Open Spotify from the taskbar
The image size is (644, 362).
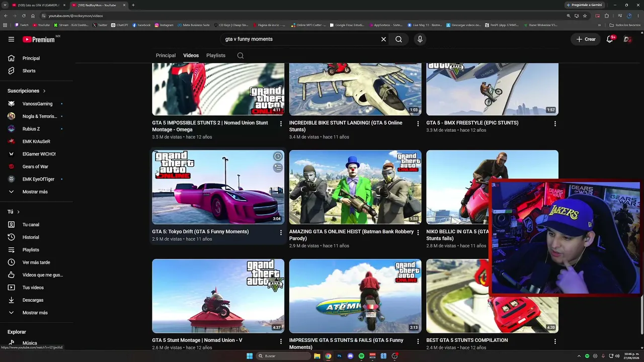pos(361,356)
